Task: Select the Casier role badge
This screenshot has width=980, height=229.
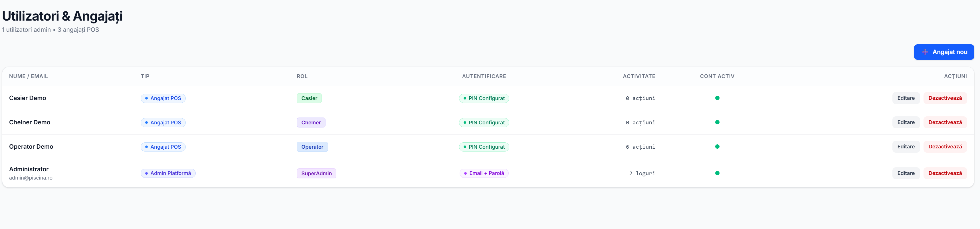Action: (309, 98)
